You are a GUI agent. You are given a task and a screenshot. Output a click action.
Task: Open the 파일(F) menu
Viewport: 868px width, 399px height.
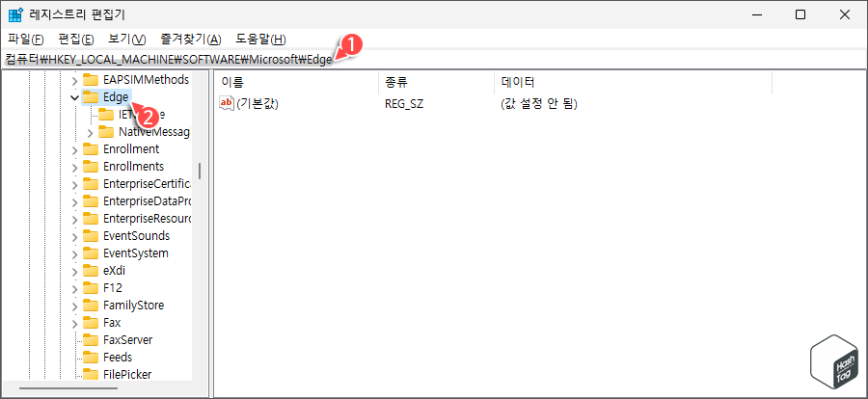click(x=26, y=40)
